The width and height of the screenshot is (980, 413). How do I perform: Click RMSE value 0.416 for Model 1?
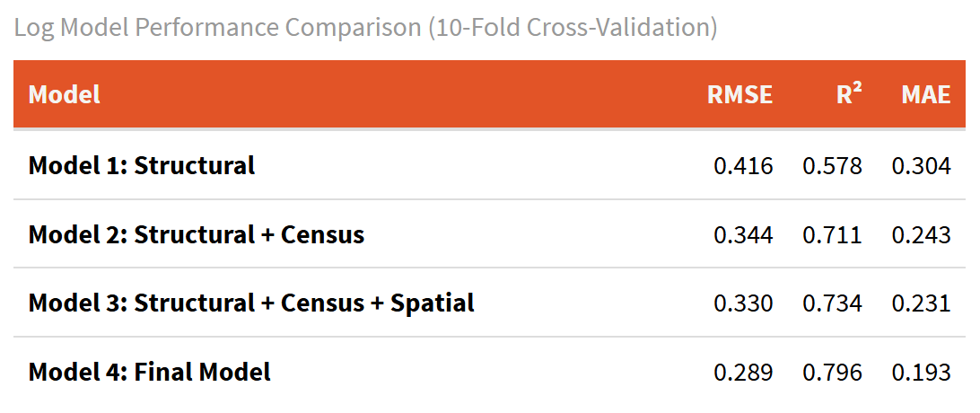point(743,166)
